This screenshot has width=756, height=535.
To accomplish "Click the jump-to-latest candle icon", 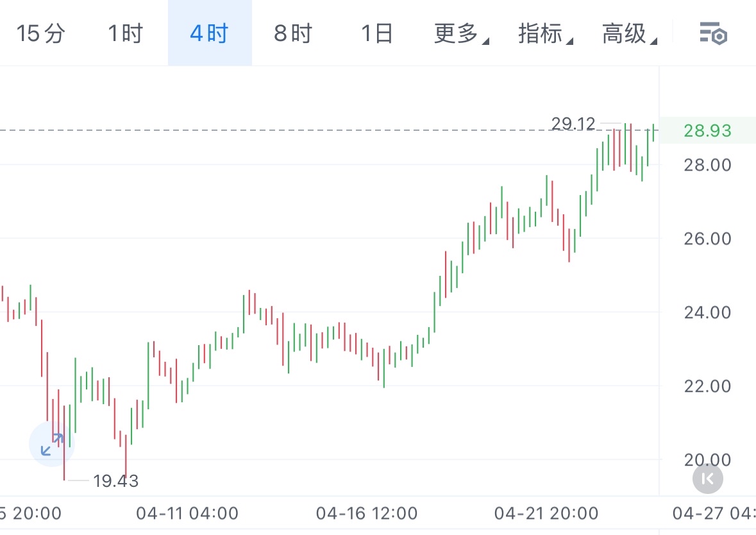I will click(708, 479).
